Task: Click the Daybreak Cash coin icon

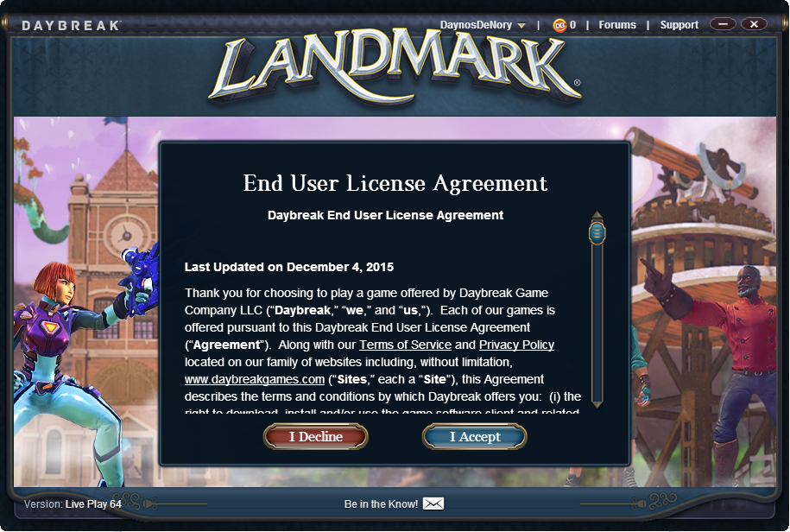Action: 559,25
